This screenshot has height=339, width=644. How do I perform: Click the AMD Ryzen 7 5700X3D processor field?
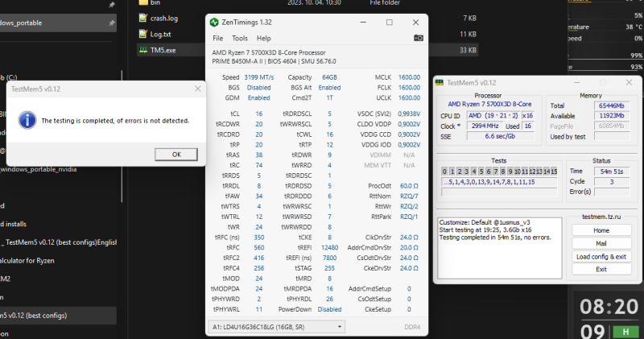click(489, 105)
